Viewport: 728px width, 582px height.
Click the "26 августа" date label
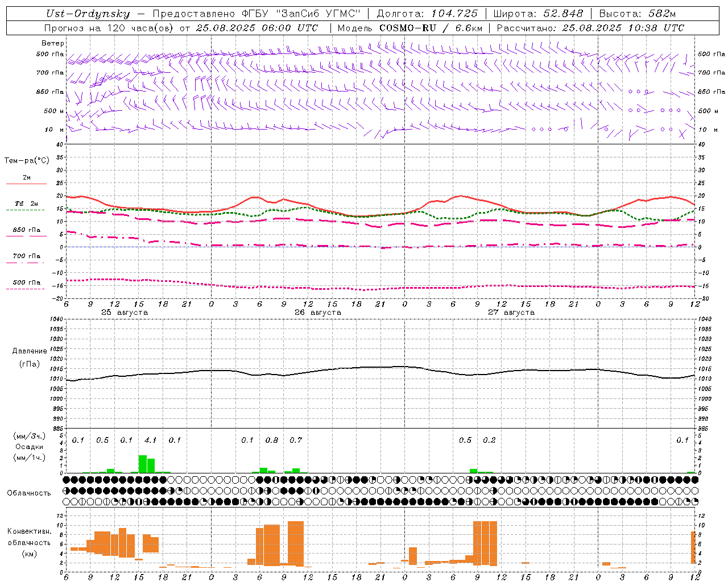[x=318, y=313]
